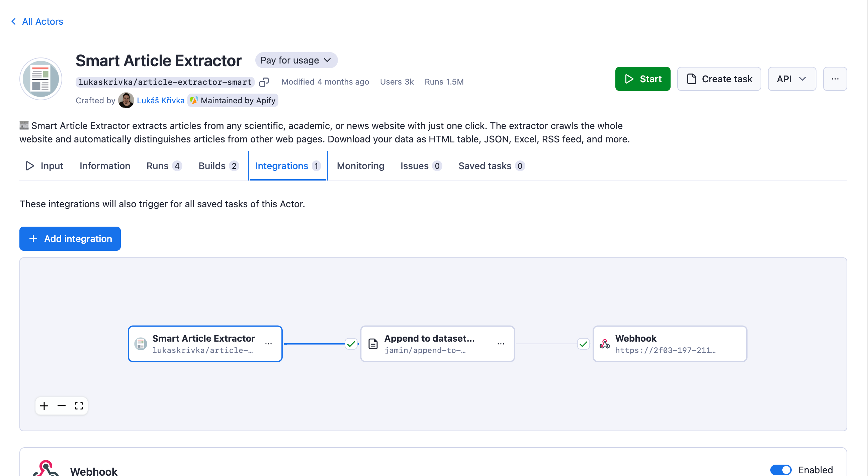Start the actor with the green Start button
The height and width of the screenshot is (476, 868).
[x=642, y=79]
